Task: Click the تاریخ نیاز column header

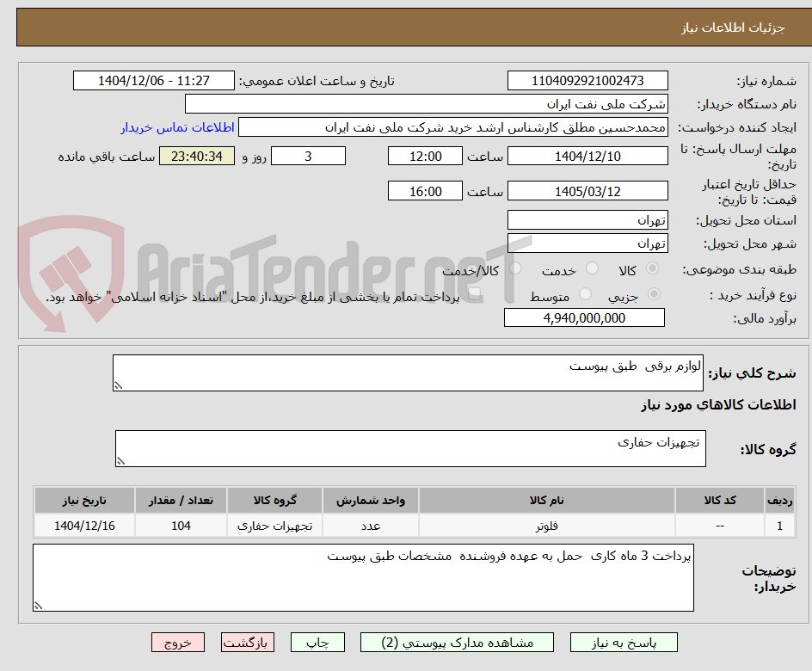Action: tap(84, 500)
